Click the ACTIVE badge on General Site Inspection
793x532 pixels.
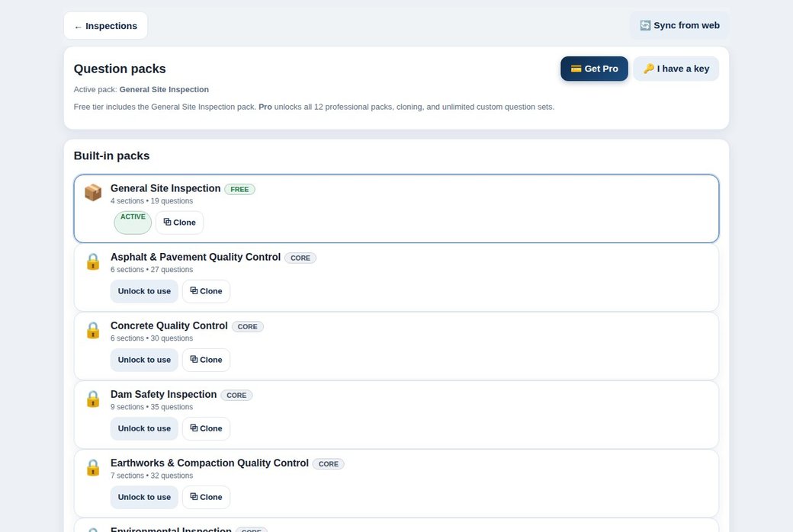[x=133, y=223]
